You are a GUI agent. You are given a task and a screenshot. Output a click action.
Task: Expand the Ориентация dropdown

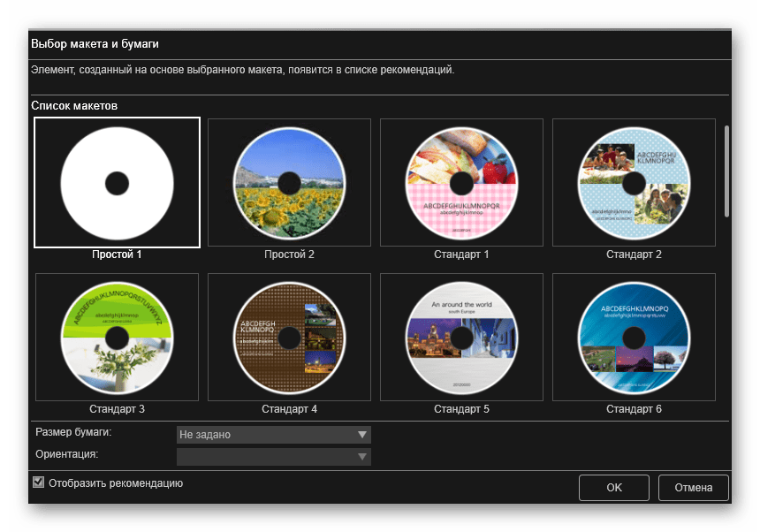[273, 457]
